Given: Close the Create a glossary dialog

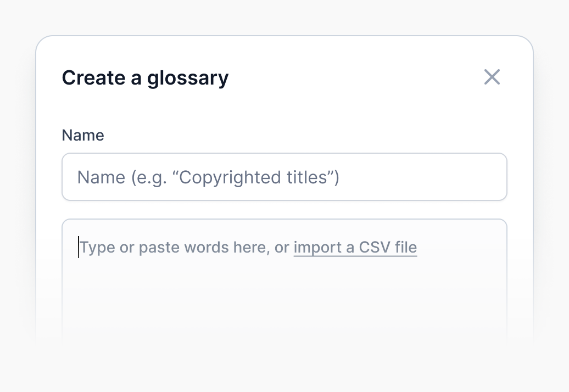Looking at the screenshot, I should [x=492, y=77].
